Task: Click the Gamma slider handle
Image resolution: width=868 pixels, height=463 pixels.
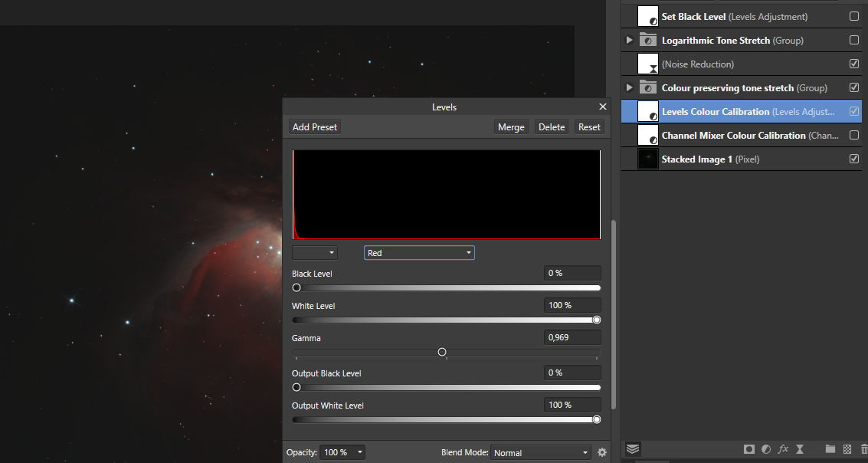Action: point(442,352)
